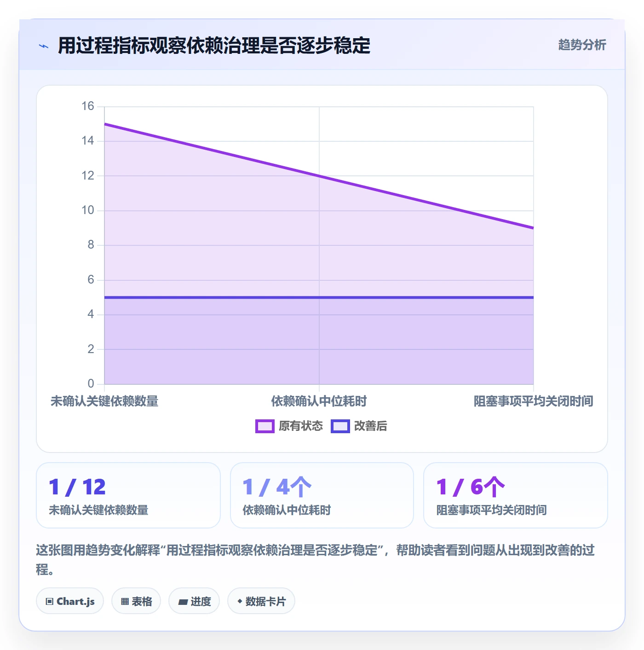
Task: Click the 未确认关键依赖数量 x-axis label
Action: pyautogui.click(x=104, y=401)
